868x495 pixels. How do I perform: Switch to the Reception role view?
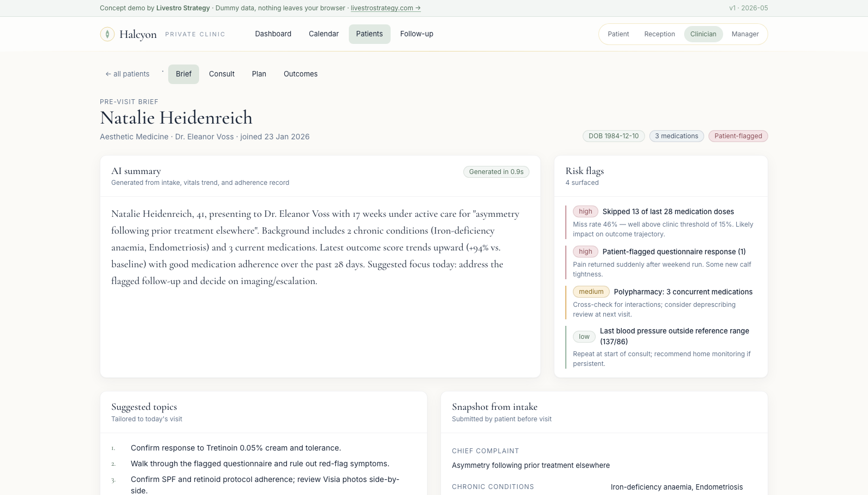pyautogui.click(x=660, y=34)
